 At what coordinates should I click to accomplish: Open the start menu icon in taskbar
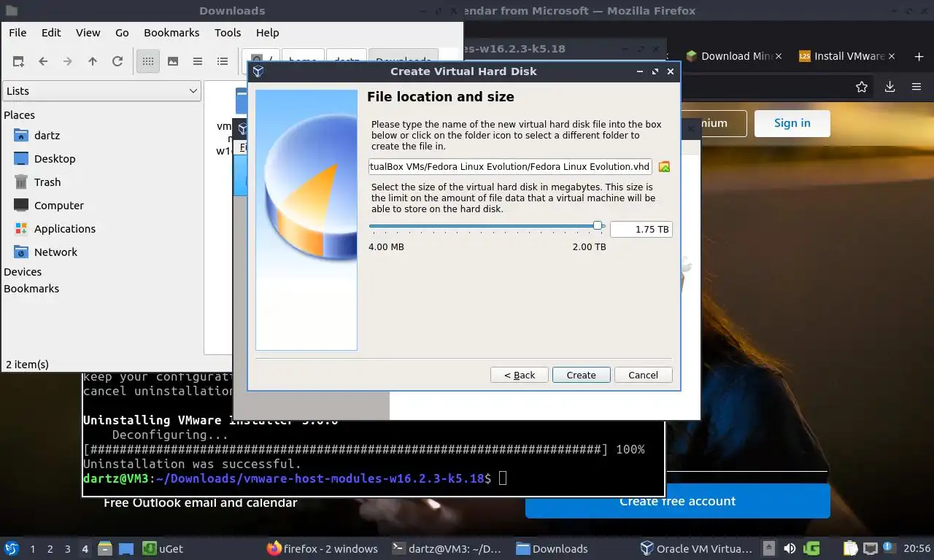12,548
